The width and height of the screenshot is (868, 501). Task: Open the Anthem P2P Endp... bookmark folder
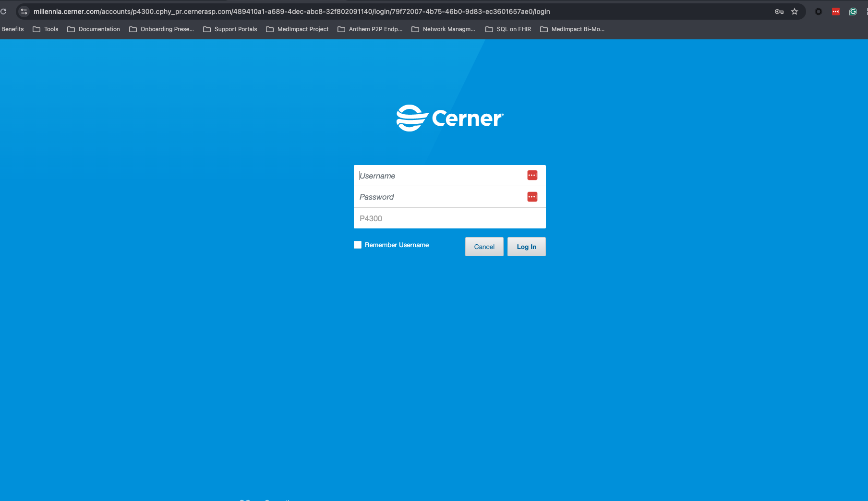point(370,29)
